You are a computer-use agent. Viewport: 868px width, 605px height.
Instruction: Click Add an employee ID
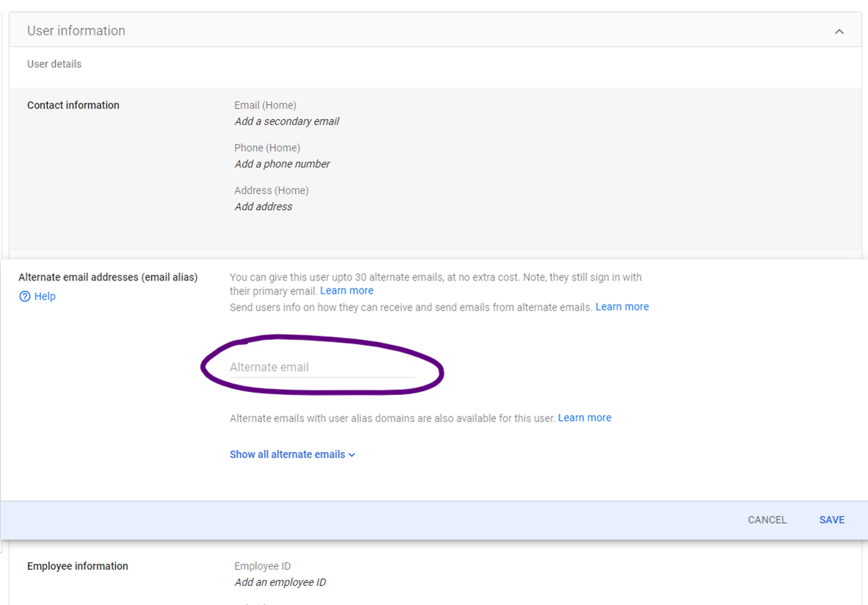click(x=280, y=582)
